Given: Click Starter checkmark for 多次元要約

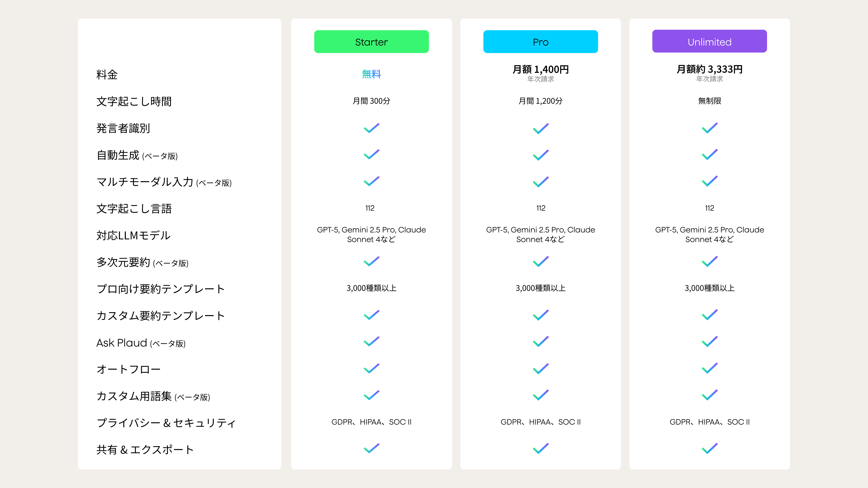Looking at the screenshot, I should coord(371,262).
